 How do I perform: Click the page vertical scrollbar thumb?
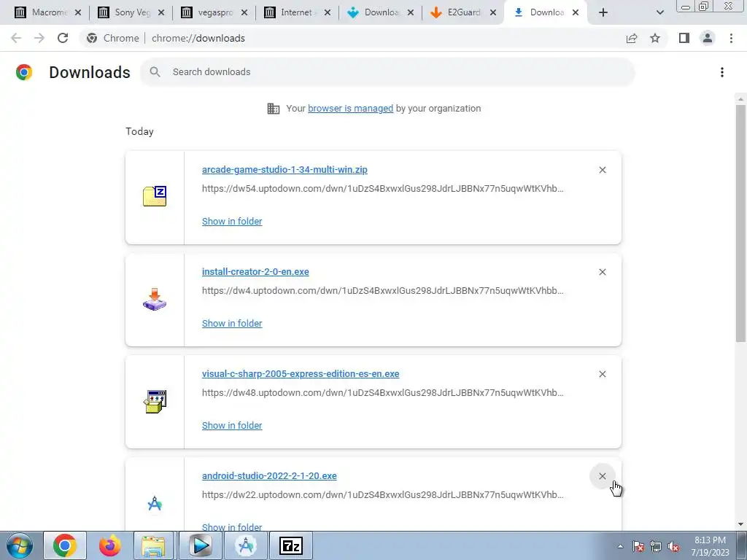coord(740,223)
